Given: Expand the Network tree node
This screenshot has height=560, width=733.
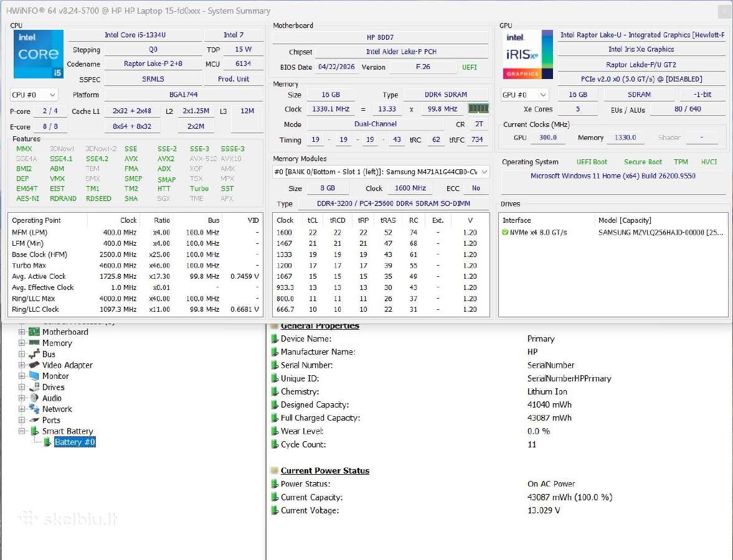Looking at the screenshot, I should [22, 409].
